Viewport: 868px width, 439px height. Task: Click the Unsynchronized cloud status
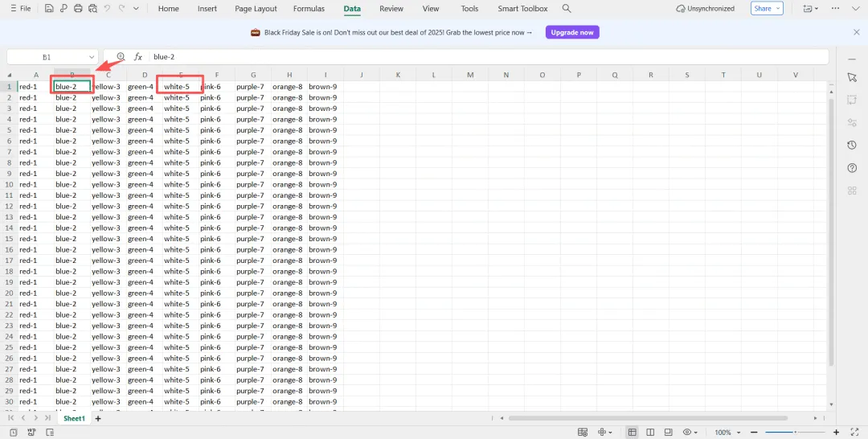point(706,9)
